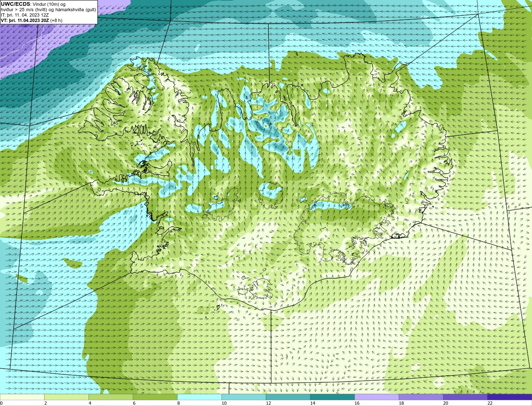Click the legend label '2'
This screenshot has height=406, width=532.
tap(45, 403)
